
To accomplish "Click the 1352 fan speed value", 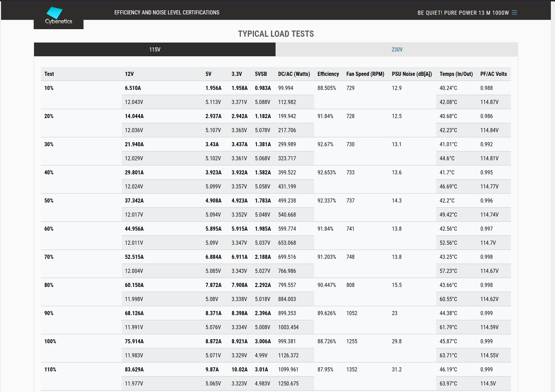I will [x=352, y=369].
